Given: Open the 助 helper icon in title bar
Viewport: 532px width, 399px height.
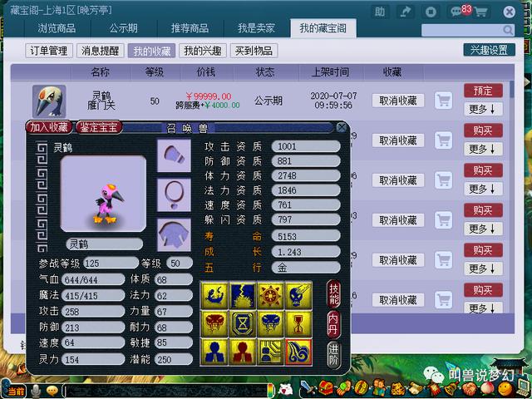Looking at the screenshot, I should pos(380,12).
